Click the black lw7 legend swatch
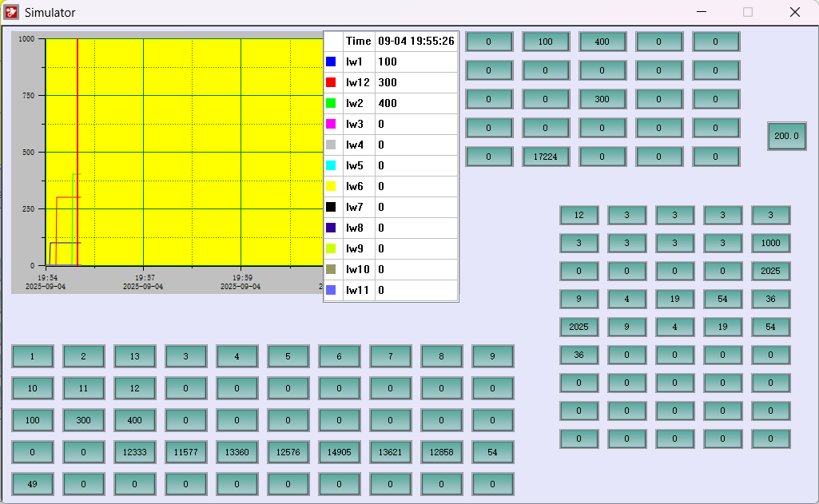The image size is (819, 504). click(332, 207)
